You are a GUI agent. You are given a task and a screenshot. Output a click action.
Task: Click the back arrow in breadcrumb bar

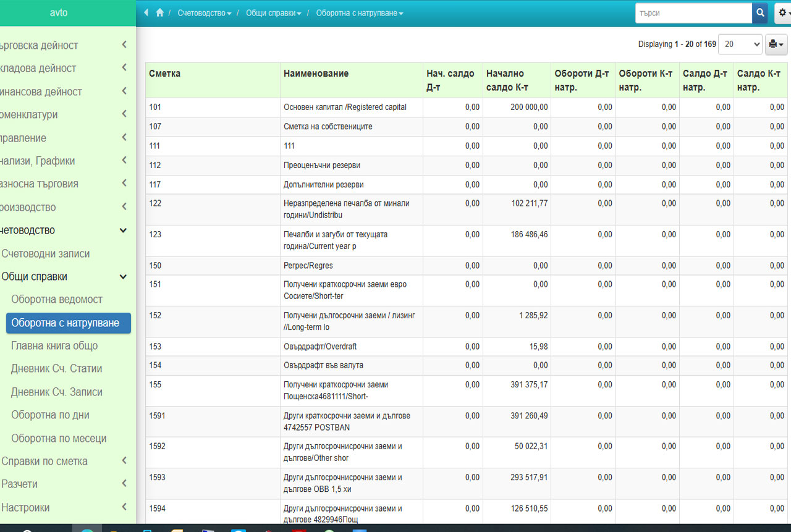click(x=146, y=12)
